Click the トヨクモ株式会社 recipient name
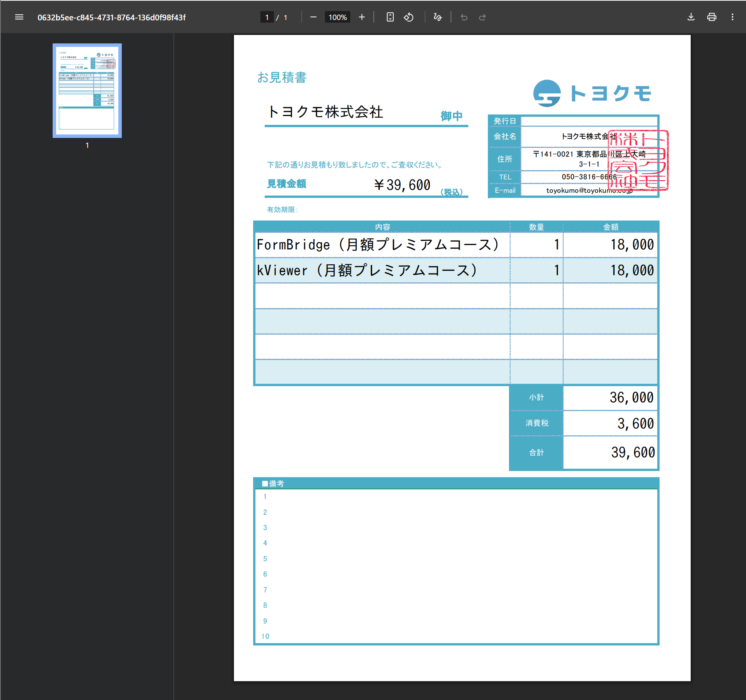The height and width of the screenshot is (700, 746). pos(326,112)
